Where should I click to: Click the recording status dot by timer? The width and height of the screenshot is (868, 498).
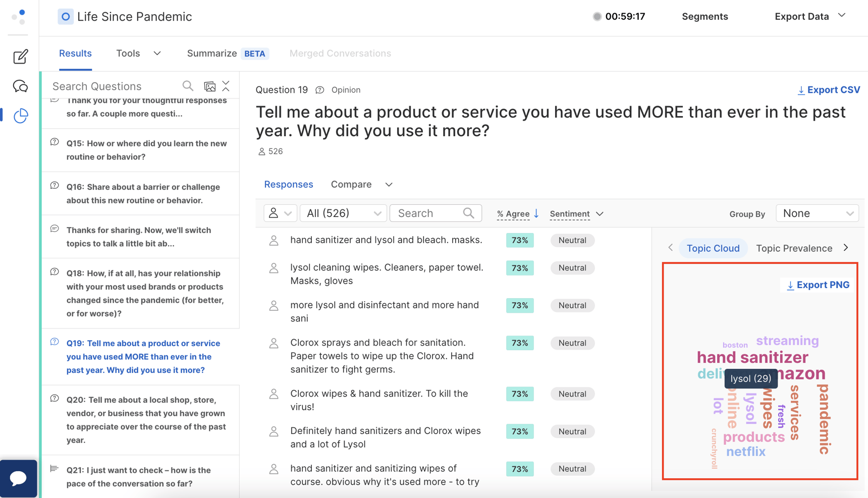(x=597, y=17)
